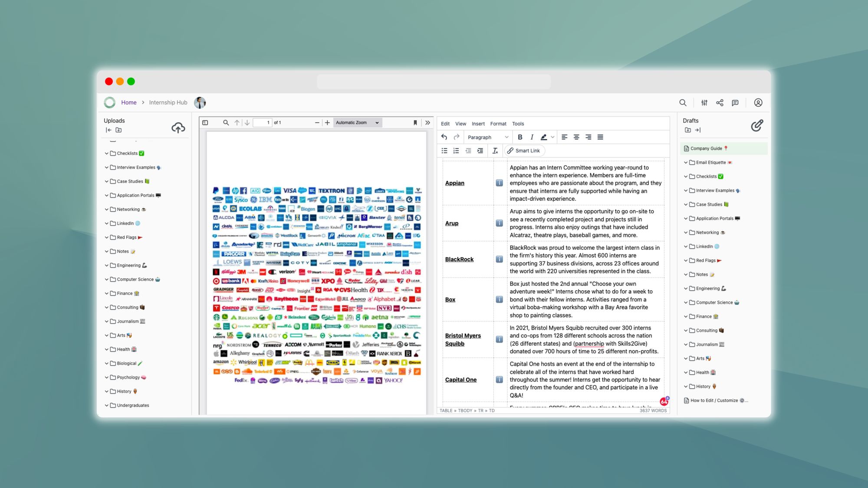Click the Appian company info button
Viewport: 868px width, 488px height.
[x=499, y=183]
